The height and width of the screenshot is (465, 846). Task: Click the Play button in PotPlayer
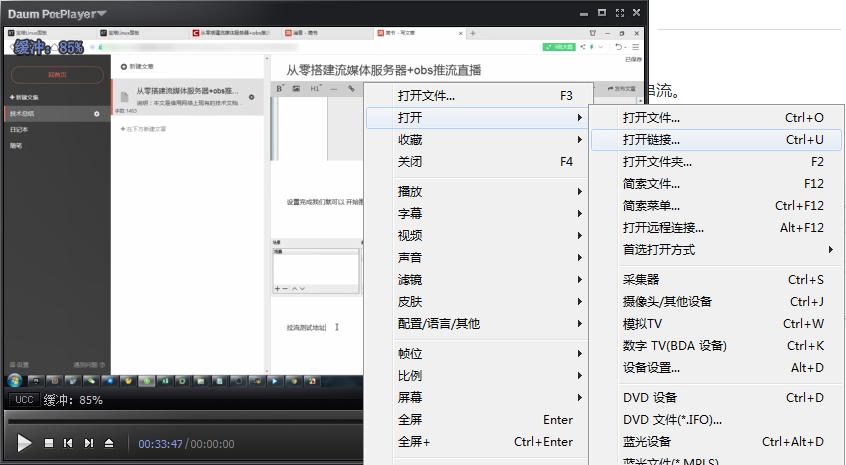click(x=24, y=443)
